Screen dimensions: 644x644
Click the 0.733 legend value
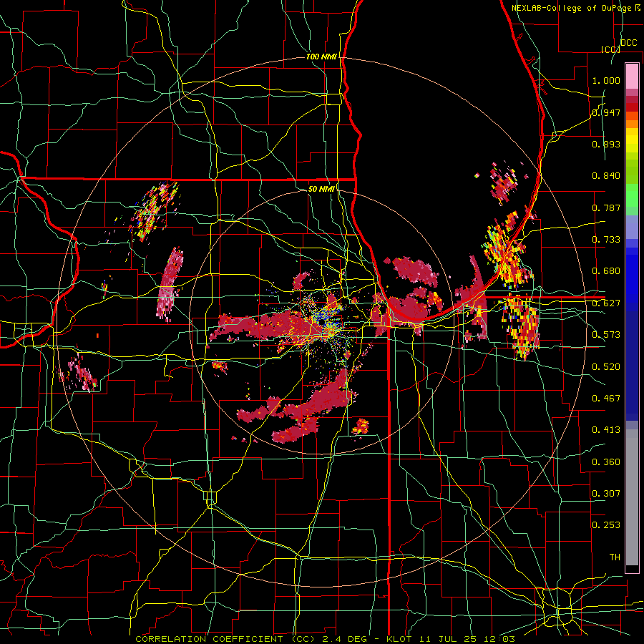(x=606, y=240)
